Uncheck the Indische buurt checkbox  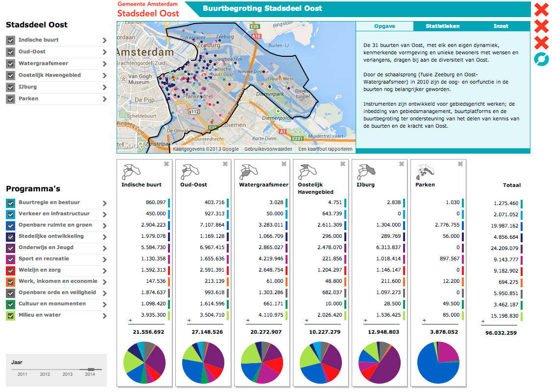point(11,40)
